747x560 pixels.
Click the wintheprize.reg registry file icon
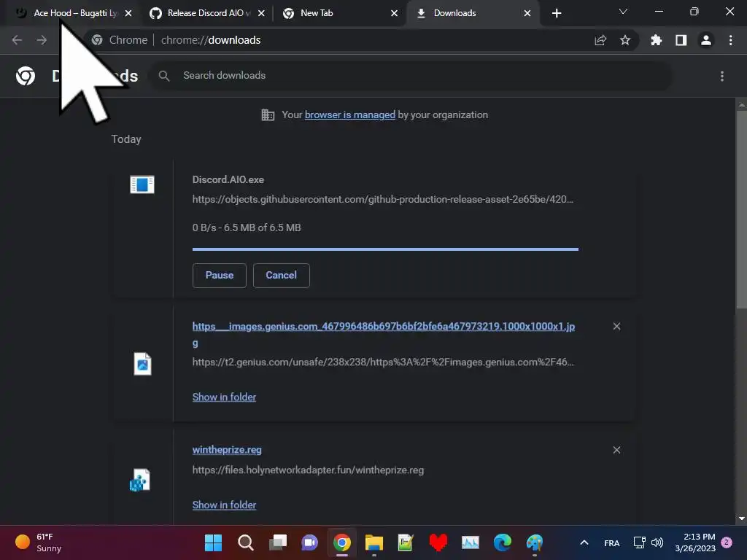point(140,480)
